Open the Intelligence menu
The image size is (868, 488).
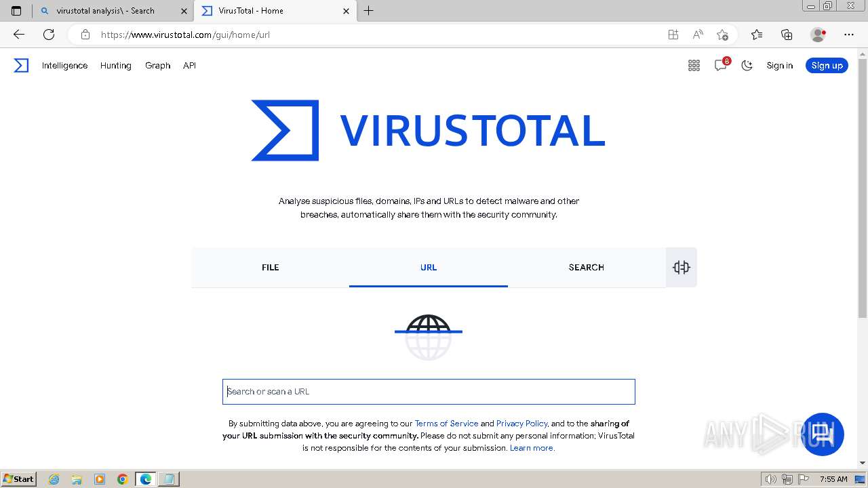[64, 65]
